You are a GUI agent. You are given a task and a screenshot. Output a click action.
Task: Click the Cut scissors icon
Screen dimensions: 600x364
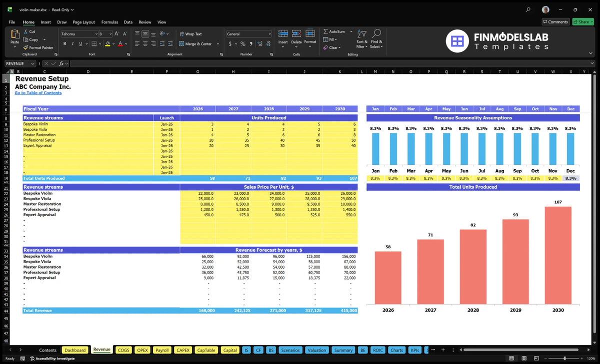[x=25, y=31]
